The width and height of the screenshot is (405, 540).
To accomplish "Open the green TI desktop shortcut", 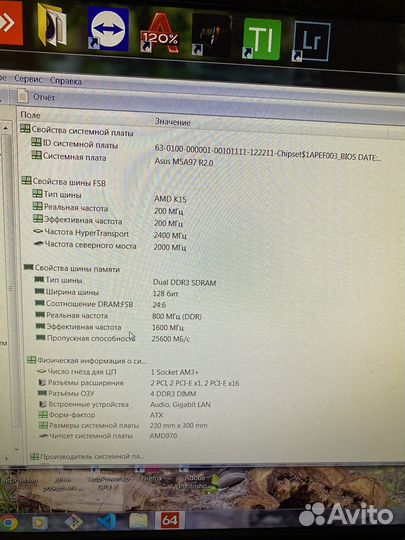I will [x=262, y=39].
